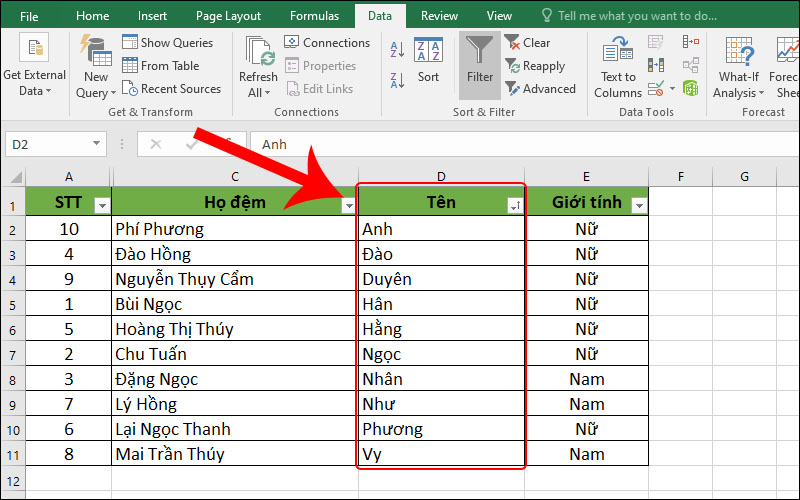
Task: Open the New Query button
Action: 95,66
